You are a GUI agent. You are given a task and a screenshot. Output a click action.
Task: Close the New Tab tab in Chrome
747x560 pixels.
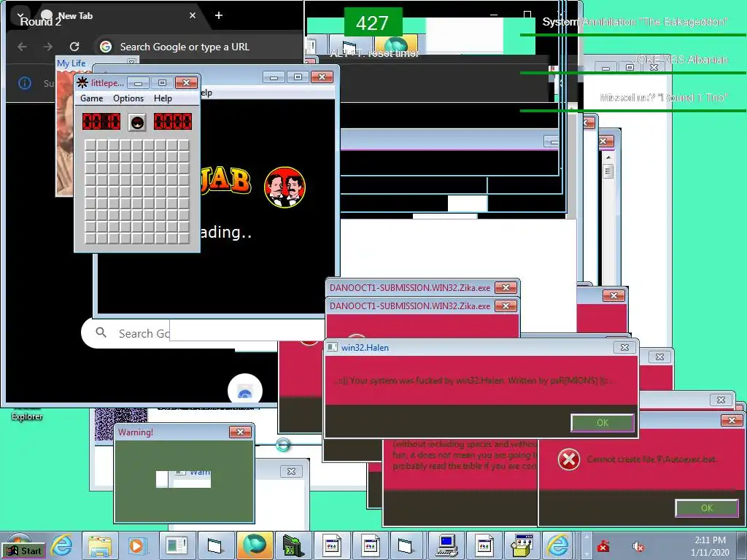point(193,15)
